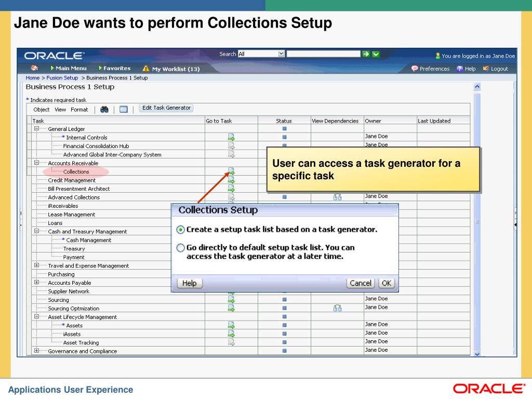Open the Format menu in table toolbar
The image size is (532, 399).
79,110
